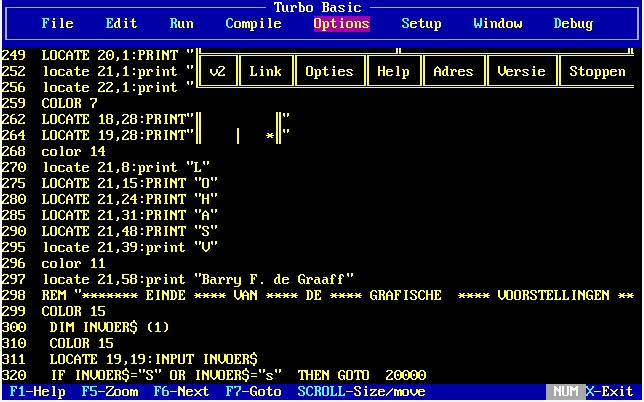
Task: Click the Help box in output window
Action: tap(393, 71)
